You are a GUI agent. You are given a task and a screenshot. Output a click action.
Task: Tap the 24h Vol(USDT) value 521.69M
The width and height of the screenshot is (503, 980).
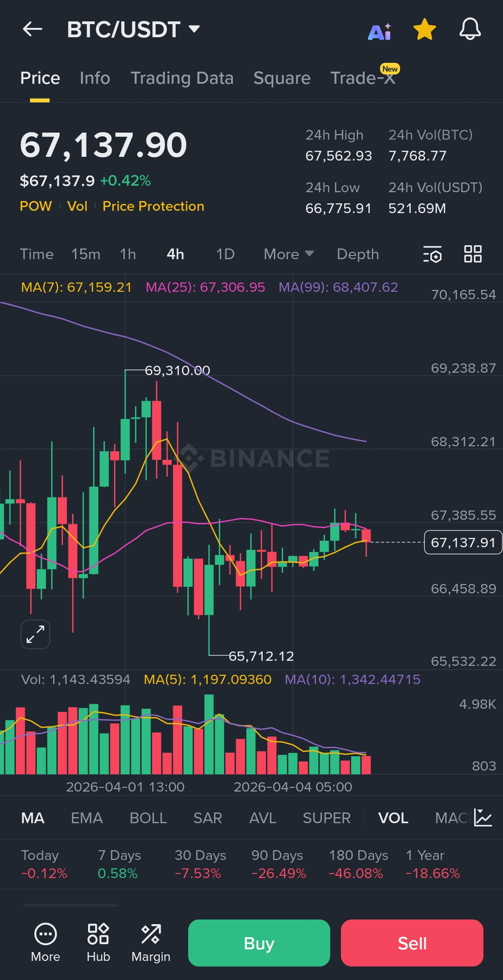(x=417, y=208)
